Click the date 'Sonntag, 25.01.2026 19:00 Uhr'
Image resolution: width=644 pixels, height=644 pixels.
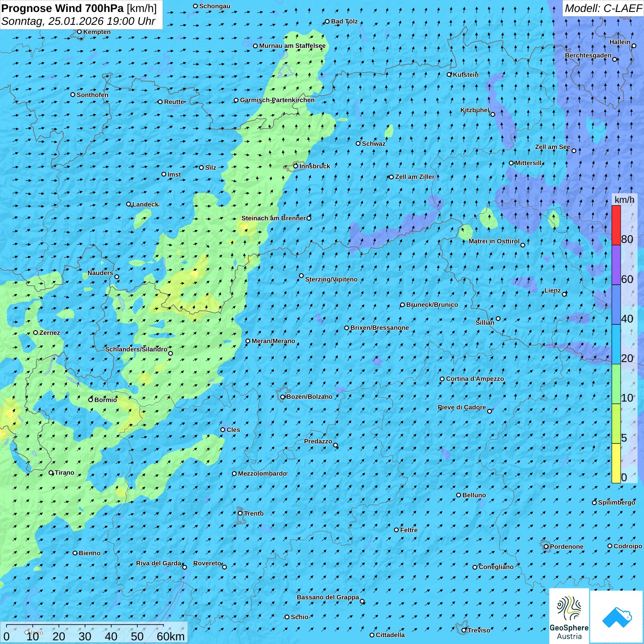click(x=78, y=21)
